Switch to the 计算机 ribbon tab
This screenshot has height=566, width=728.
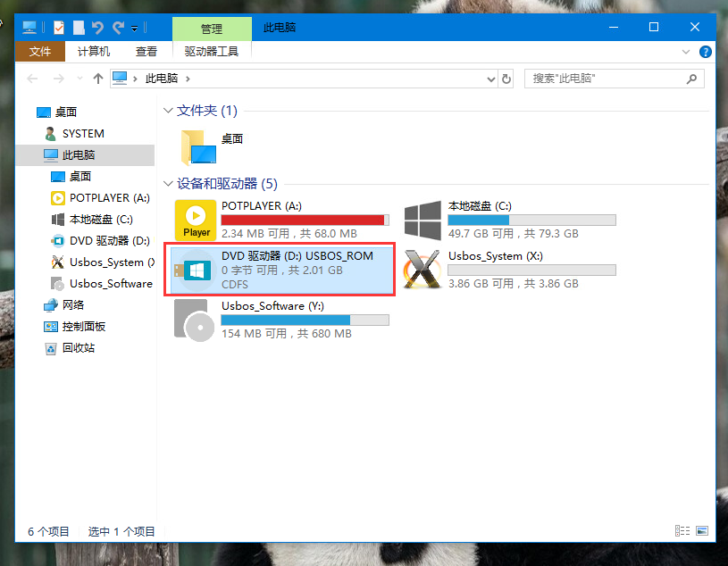click(93, 52)
